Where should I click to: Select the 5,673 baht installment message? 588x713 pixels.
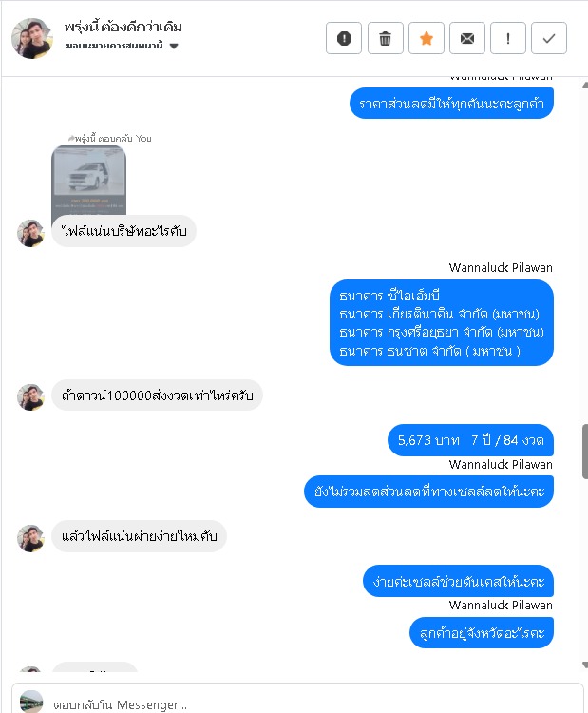click(x=470, y=440)
